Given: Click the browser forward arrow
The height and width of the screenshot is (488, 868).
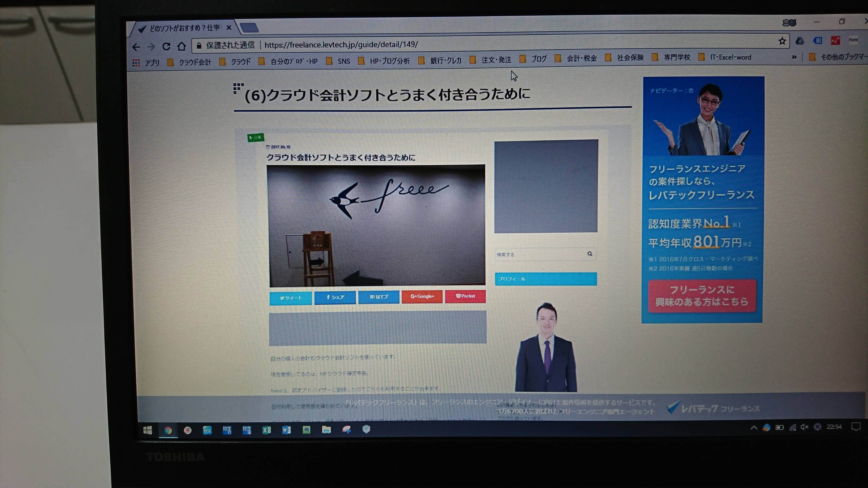Looking at the screenshot, I should coord(151,47).
